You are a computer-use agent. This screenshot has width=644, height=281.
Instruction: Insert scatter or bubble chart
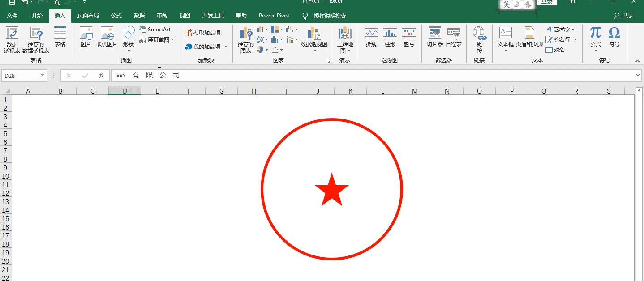click(277, 50)
